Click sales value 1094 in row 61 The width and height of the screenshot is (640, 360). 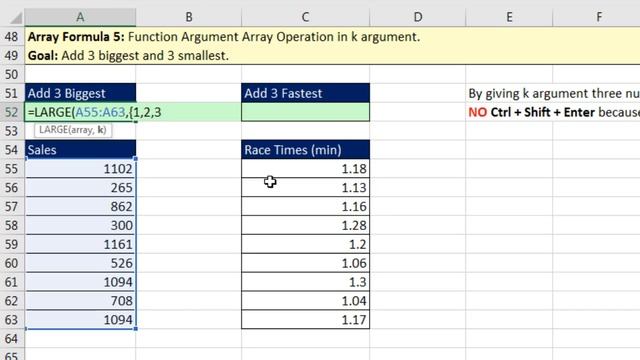click(x=80, y=282)
